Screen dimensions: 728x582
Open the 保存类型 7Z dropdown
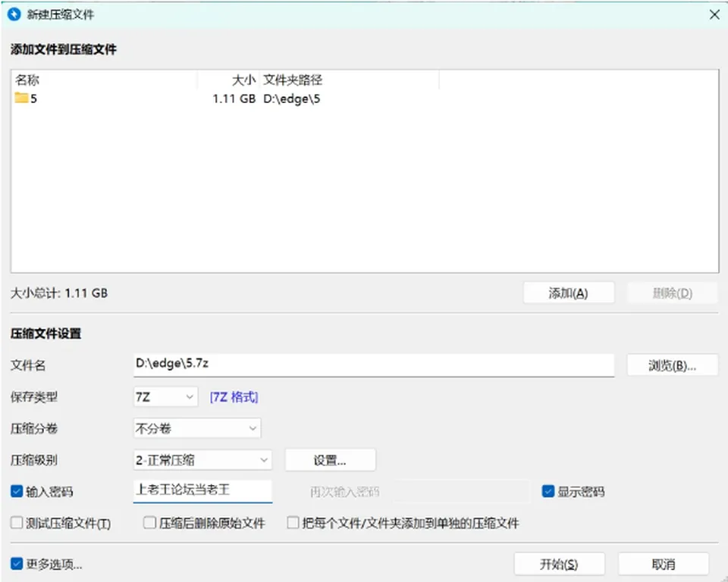point(166,397)
